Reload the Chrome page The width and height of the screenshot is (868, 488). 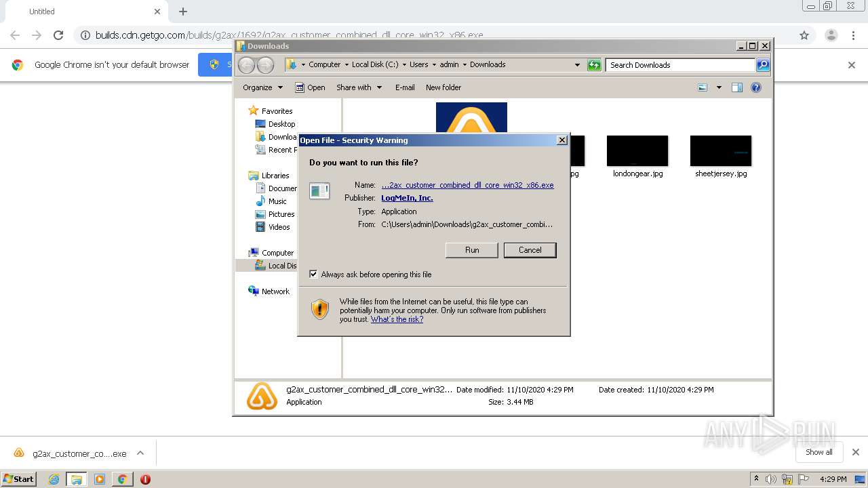tap(58, 35)
